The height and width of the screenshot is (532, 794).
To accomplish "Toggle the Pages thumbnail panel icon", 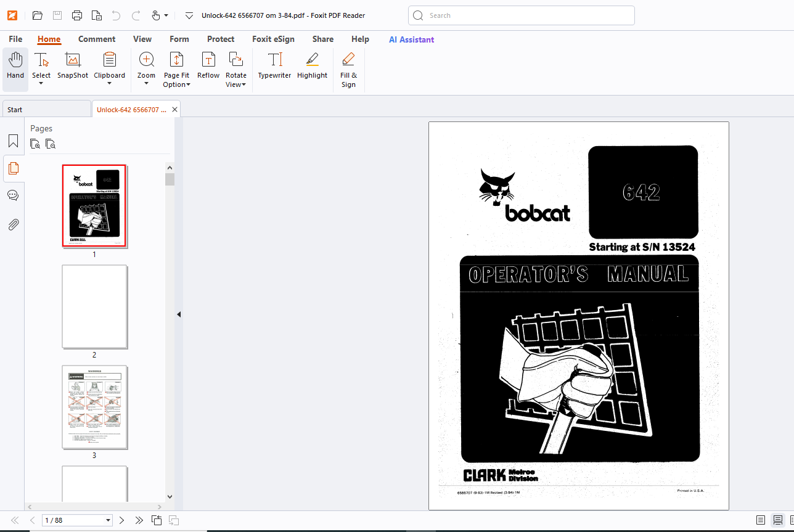I will (x=13, y=168).
